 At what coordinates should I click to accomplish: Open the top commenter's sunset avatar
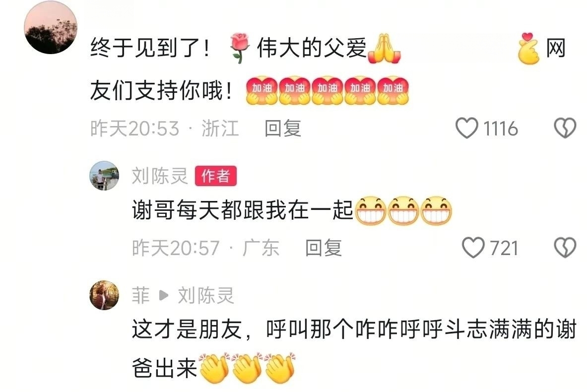pos(51,27)
